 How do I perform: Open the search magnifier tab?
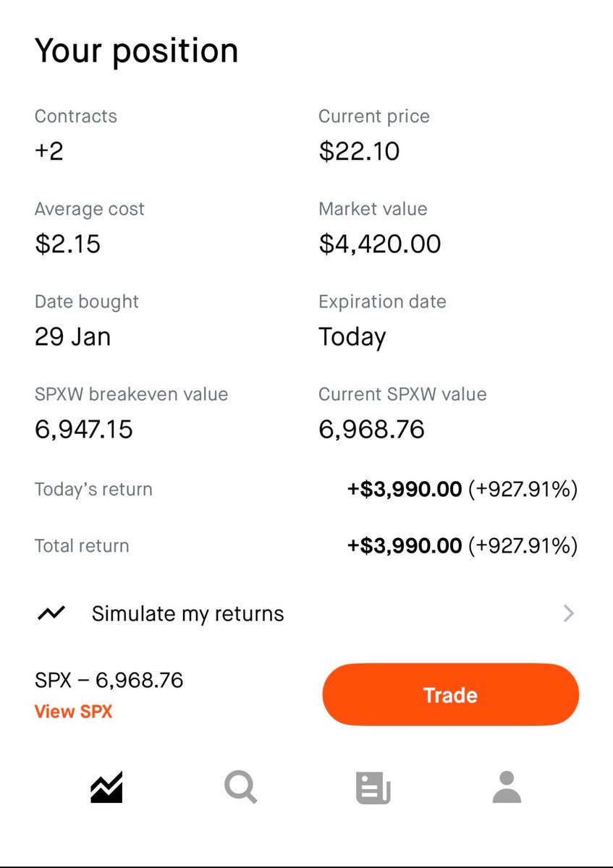pos(240,787)
